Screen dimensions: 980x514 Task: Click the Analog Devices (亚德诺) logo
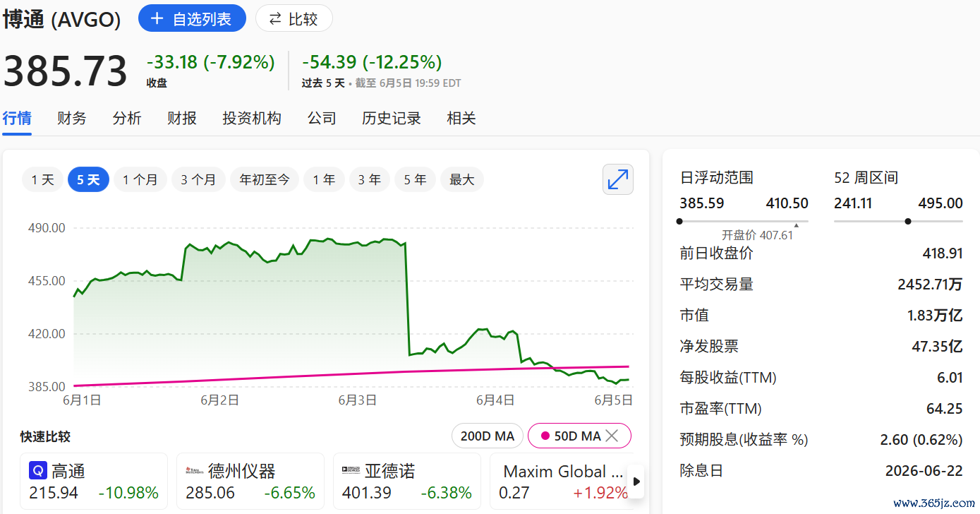click(351, 471)
